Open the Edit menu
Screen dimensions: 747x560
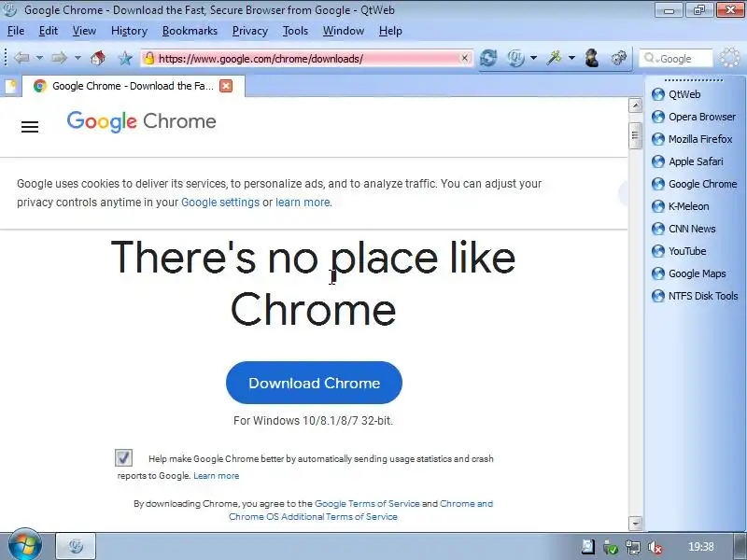(49, 31)
